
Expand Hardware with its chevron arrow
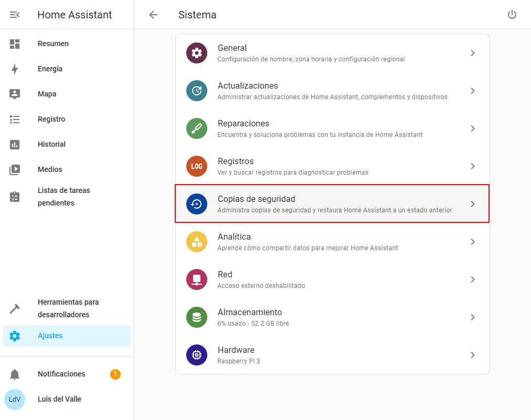pyautogui.click(x=473, y=355)
